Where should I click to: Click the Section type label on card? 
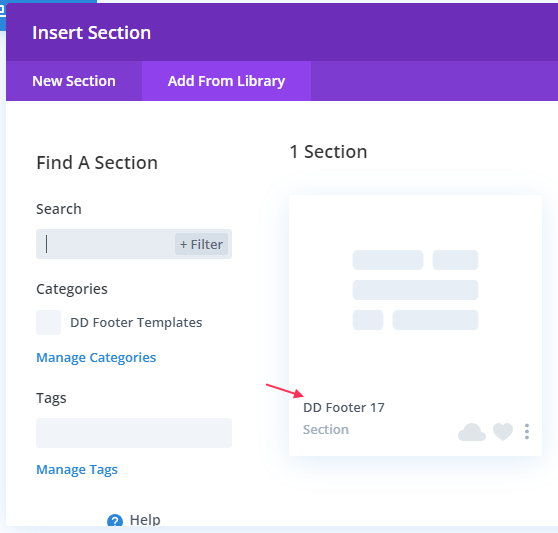click(326, 429)
